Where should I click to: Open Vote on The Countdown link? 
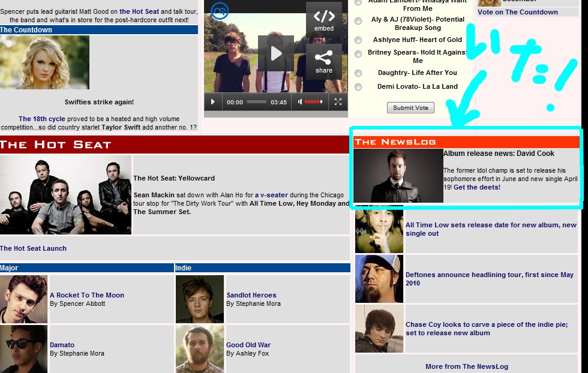pos(517,12)
